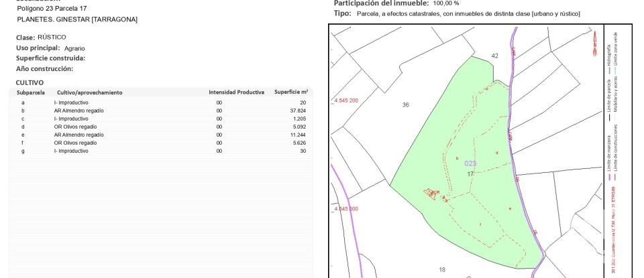The height and width of the screenshot is (278, 644).
Task: Click the purple 023 polygon label
Action: pos(470,163)
